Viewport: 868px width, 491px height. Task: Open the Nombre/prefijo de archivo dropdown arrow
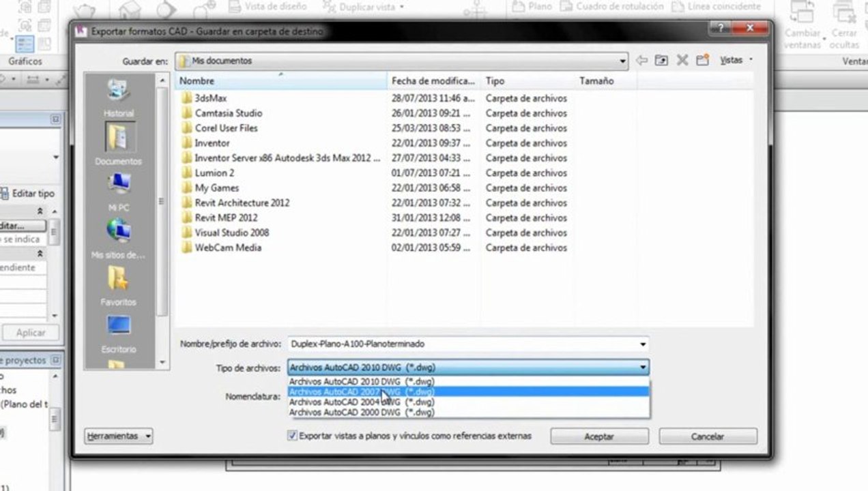click(x=643, y=344)
